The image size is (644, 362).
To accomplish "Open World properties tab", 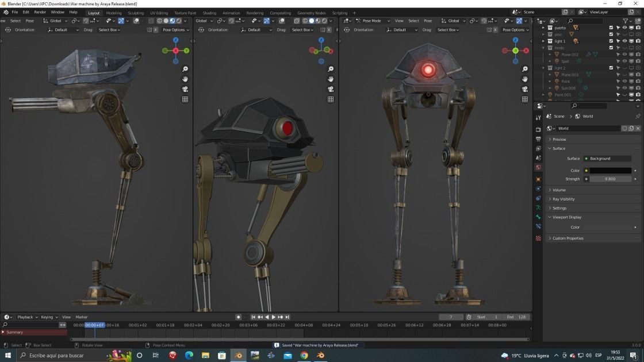I will [538, 167].
